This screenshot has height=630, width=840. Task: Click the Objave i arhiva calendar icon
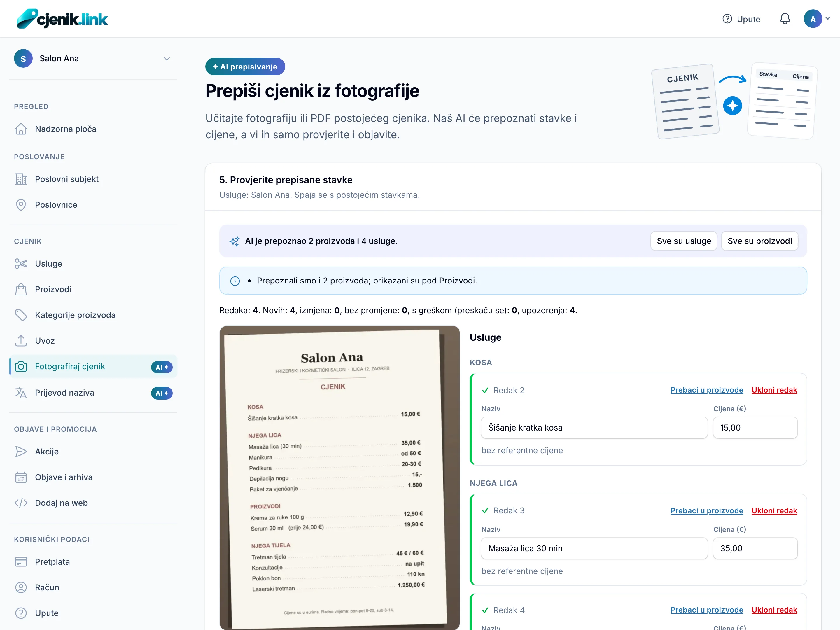[x=21, y=477]
